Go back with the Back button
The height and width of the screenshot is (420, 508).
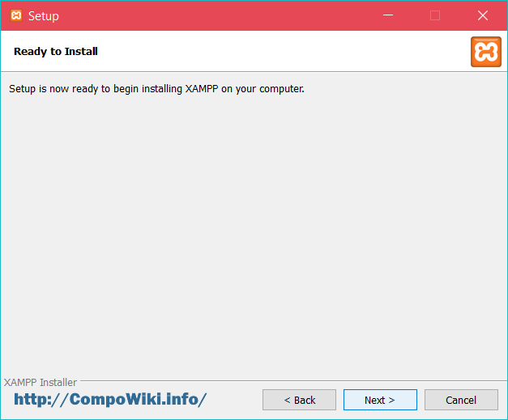click(x=299, y=400)
